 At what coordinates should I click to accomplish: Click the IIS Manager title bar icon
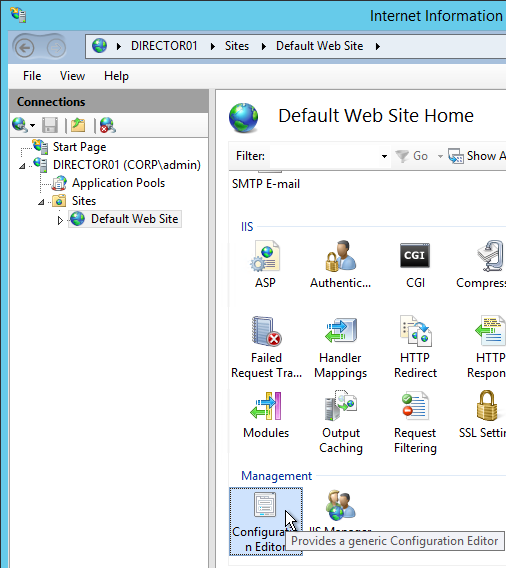18,15
